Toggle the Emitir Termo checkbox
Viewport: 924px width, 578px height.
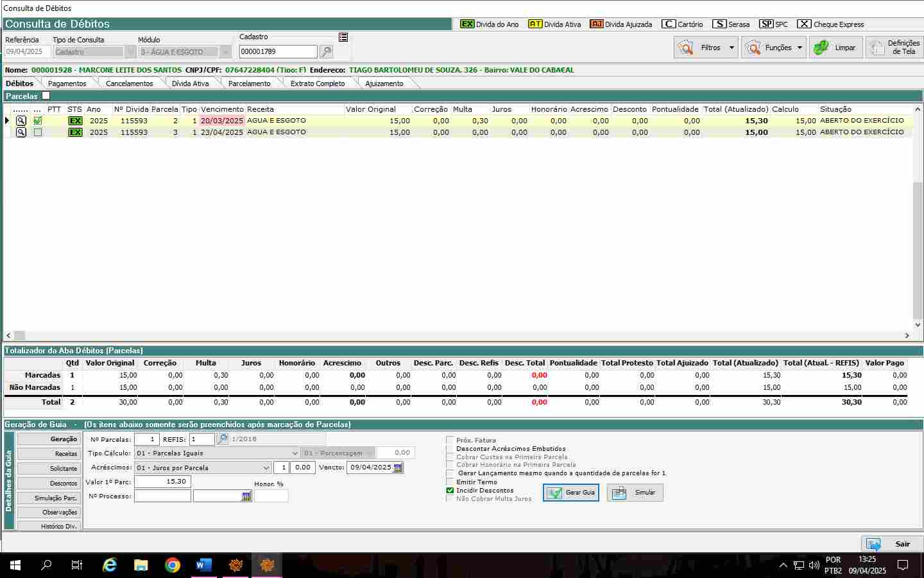coord(450,482)
